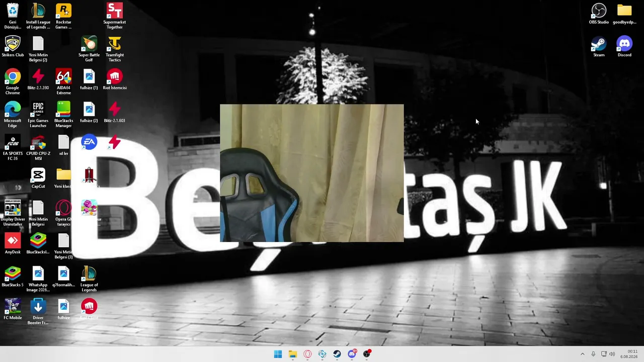Viewport: 644px width, 362px height.
Task: Open the clock and date flyout
Action: pos(629,354)
